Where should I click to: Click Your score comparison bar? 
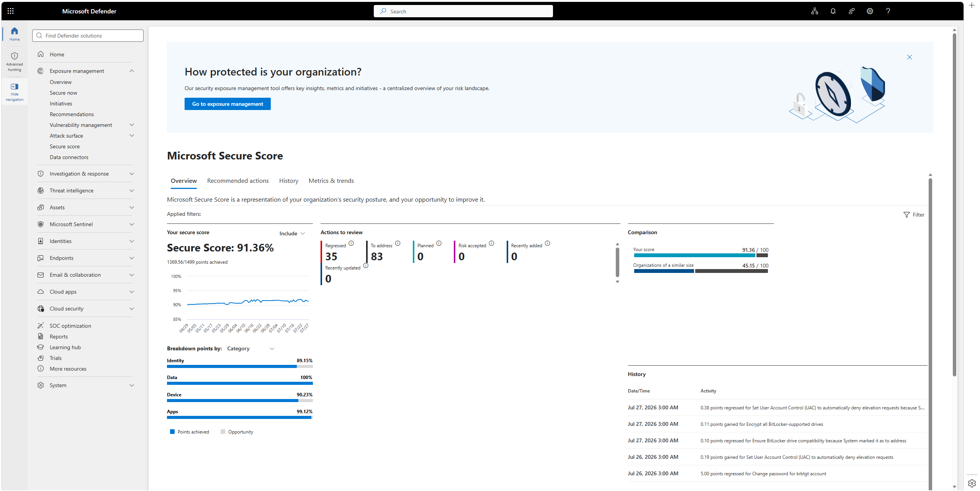[x=701, y=255]
